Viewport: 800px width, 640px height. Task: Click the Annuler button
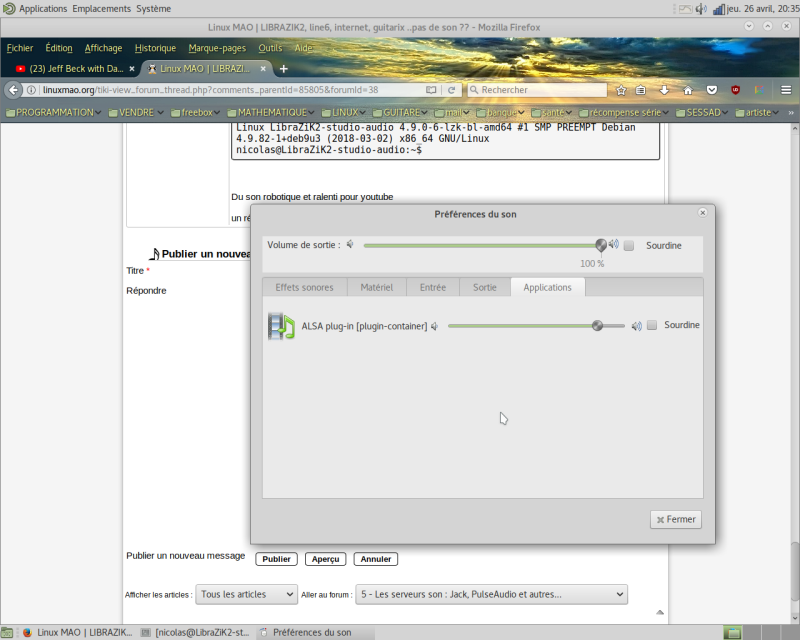(376, 559)
